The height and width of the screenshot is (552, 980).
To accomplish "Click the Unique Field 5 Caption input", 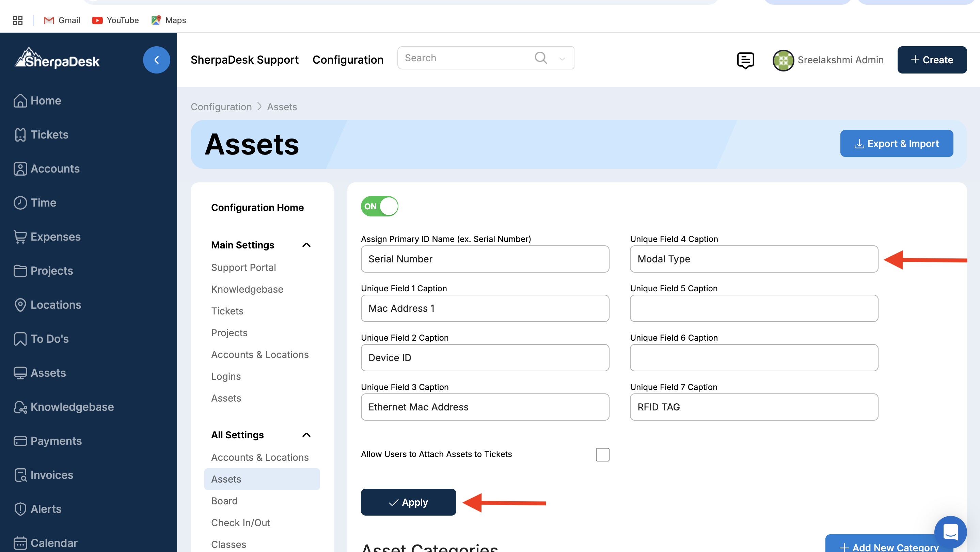I will click(x=754, y=308).
